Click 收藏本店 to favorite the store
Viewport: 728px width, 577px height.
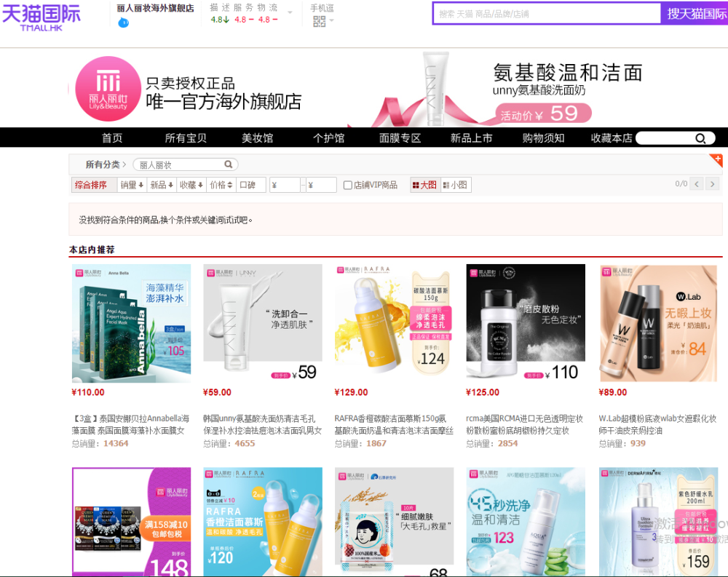pyautogui.click(x=612, y=138)
